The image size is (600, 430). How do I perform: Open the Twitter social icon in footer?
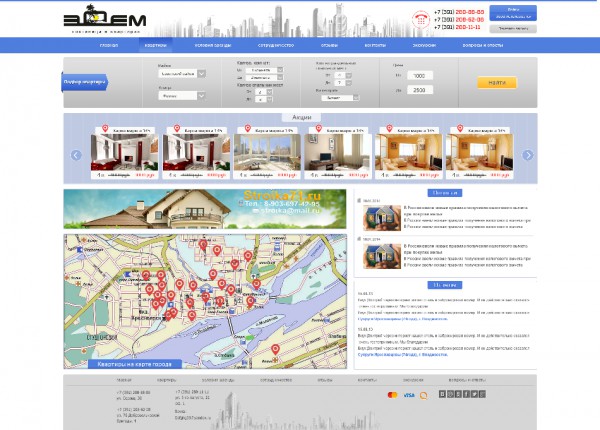[x=474, y=394]
